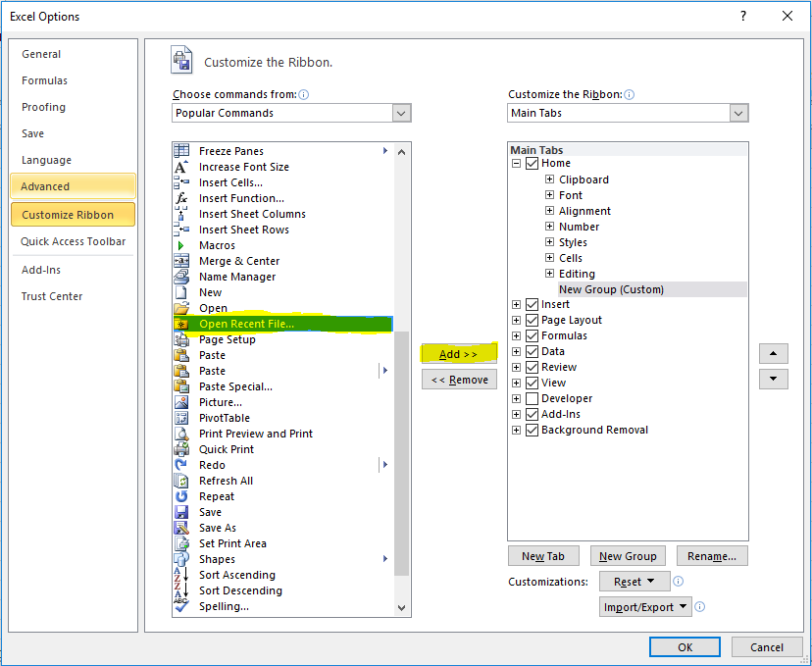Screen dimensions: 812x666
Task: Expand the Alignment group
Action: point(549,211)
